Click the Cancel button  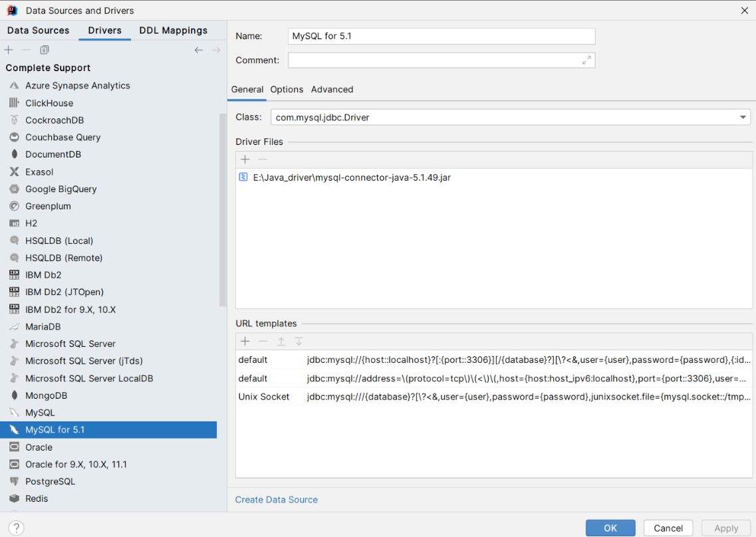(668, 528)
